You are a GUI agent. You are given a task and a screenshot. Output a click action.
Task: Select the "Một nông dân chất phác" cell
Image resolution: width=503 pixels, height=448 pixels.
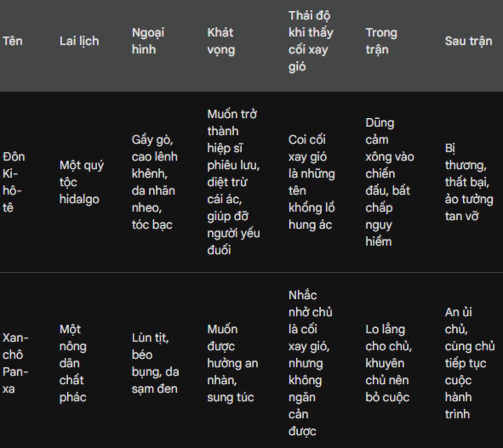[73, 363]
